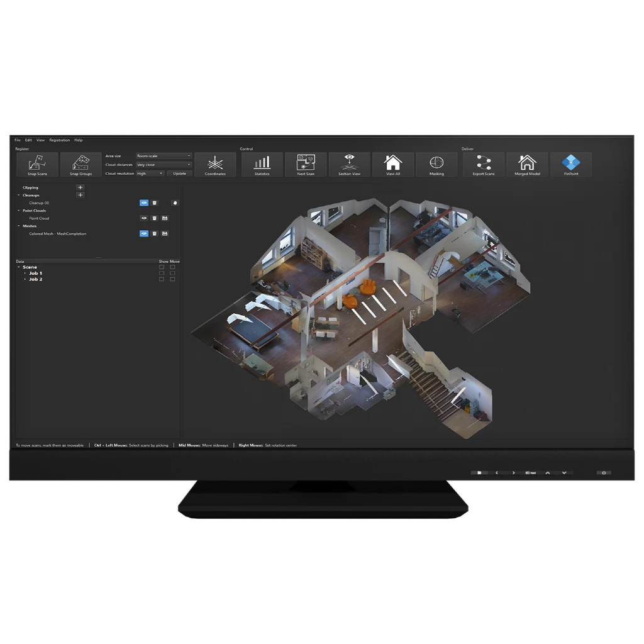
Task: Enable the Move checkbox for Job 2
Action: click(172, 279)
